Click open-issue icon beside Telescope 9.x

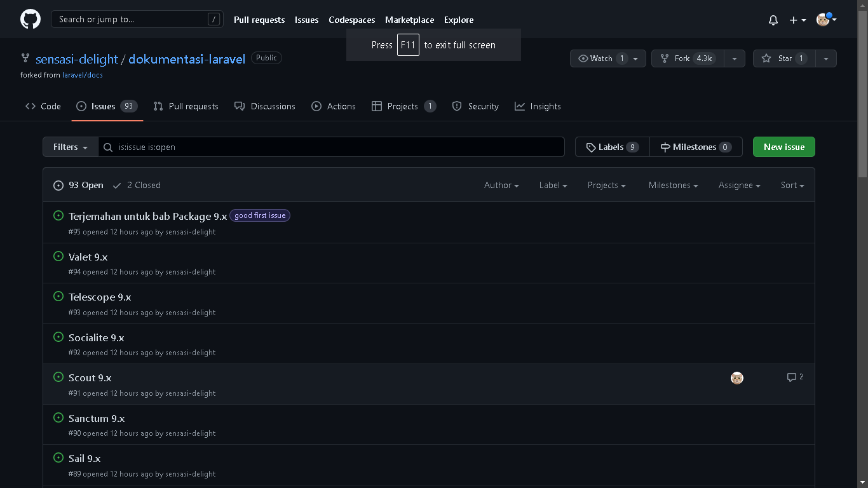(58, 296)
